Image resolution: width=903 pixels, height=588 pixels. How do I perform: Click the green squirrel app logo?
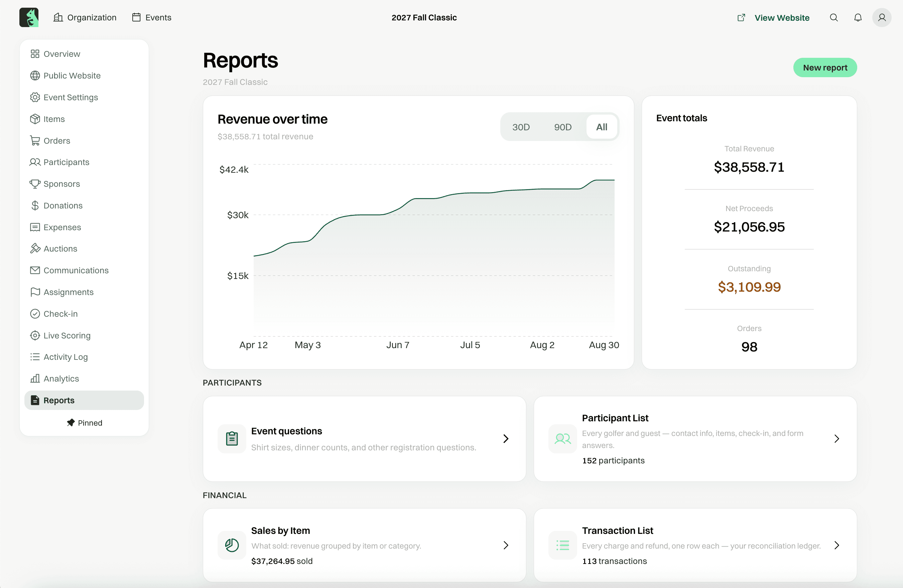pos(29,17)
